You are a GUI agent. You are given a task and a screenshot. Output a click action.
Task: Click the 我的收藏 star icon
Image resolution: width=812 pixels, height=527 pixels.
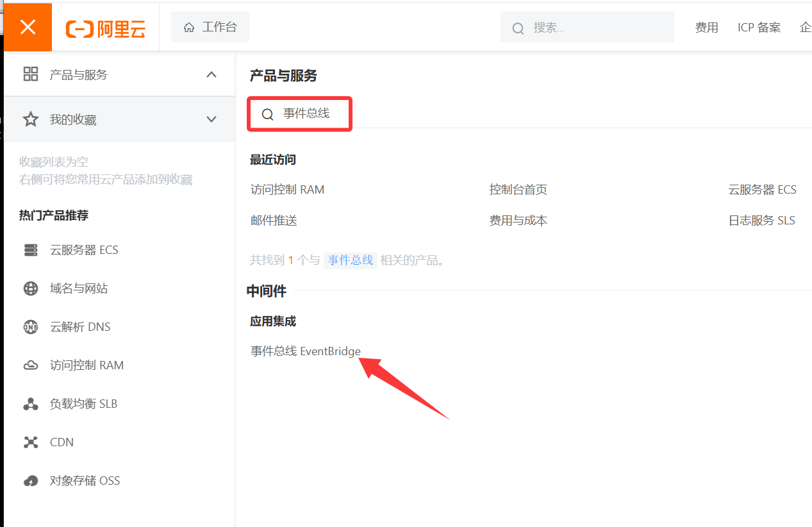pos(31,119)
